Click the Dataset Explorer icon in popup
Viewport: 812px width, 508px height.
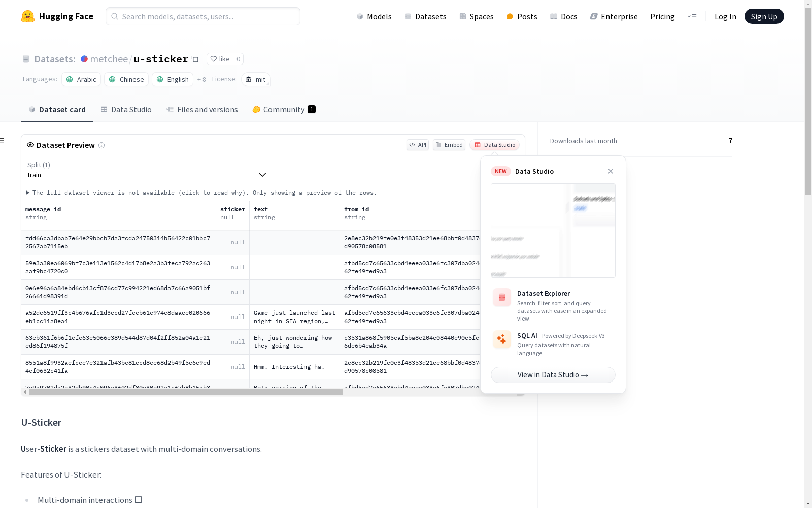pos(502,297)
